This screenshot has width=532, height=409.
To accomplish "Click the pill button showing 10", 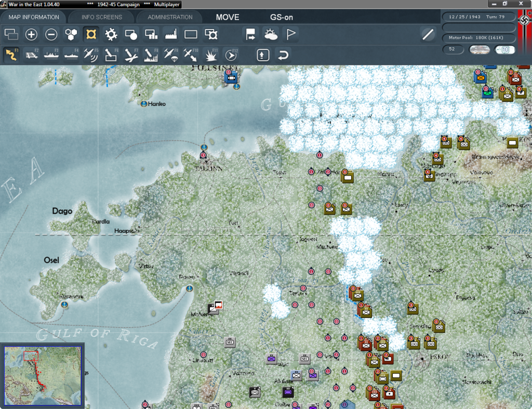I will click(505, 49).
